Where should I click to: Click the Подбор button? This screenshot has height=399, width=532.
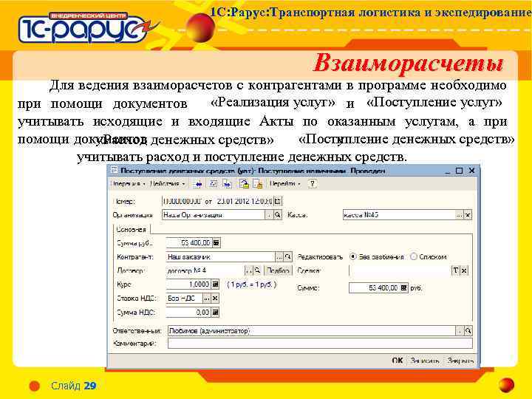coord(278,270)
